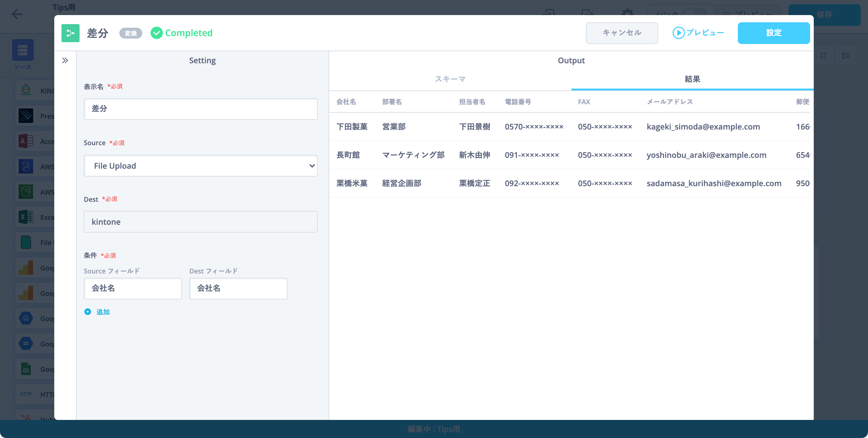Click the back arrow icon

[17, 14]
